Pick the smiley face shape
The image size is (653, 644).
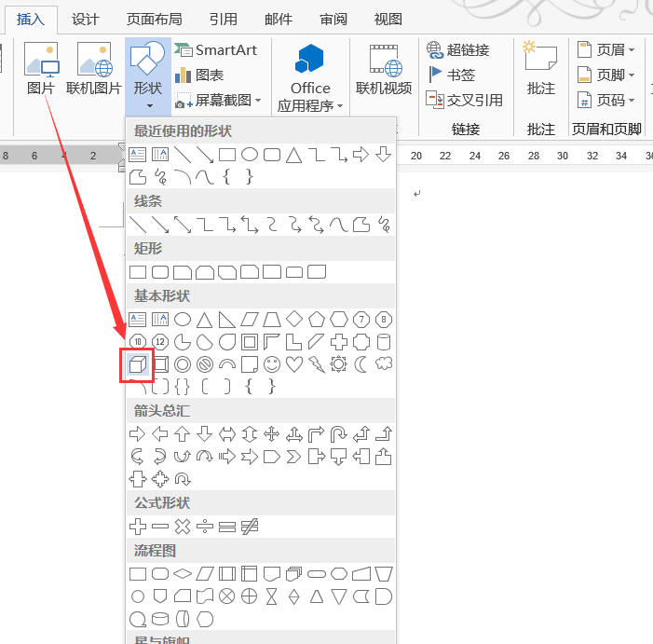point(271,364)
